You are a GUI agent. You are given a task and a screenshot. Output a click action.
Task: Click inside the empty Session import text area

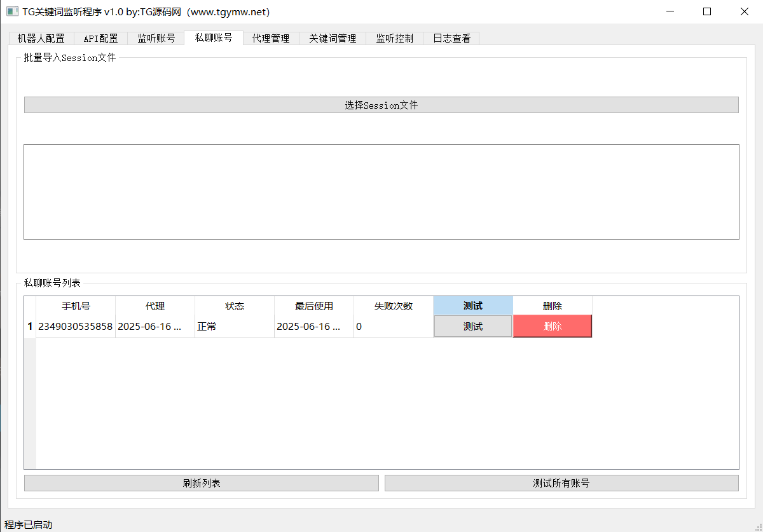(x=381, y=192)
